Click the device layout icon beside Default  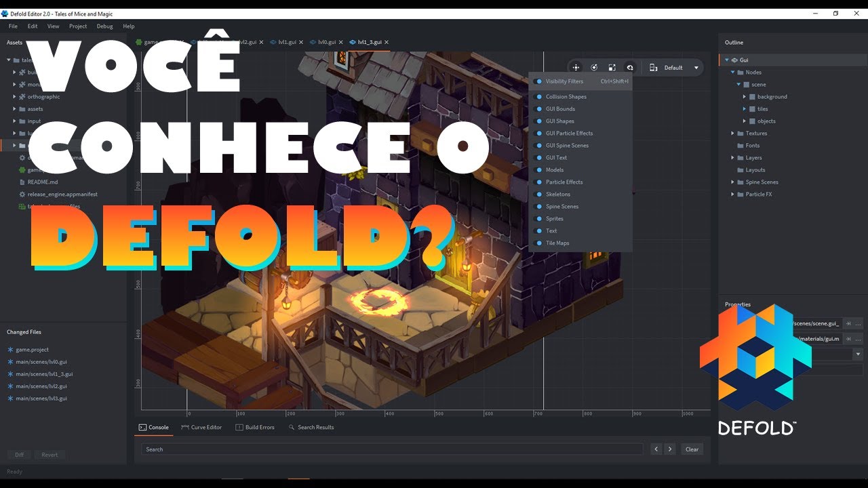click(654, 67)
